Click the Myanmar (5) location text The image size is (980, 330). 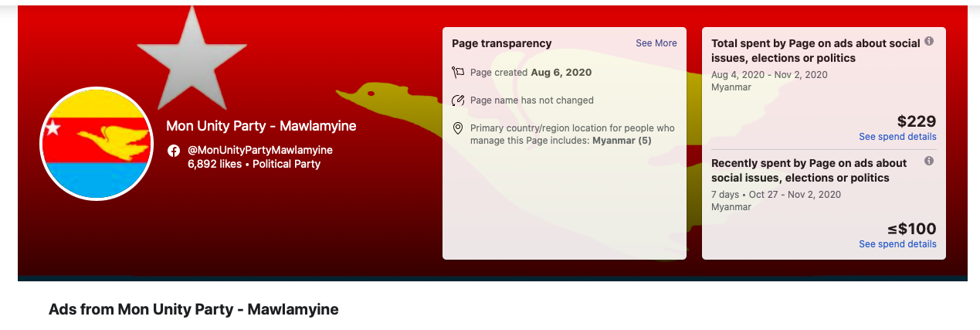622,141
